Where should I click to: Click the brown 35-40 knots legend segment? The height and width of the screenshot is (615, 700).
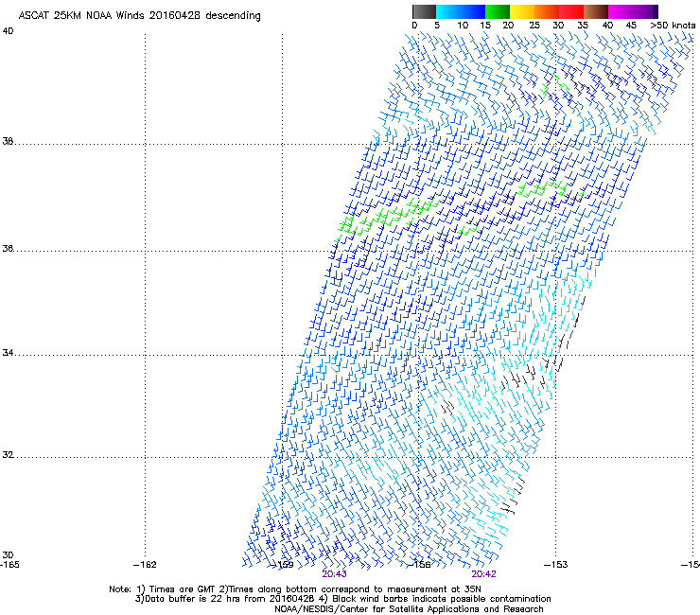pyautogui.click(x=596, y=11)
